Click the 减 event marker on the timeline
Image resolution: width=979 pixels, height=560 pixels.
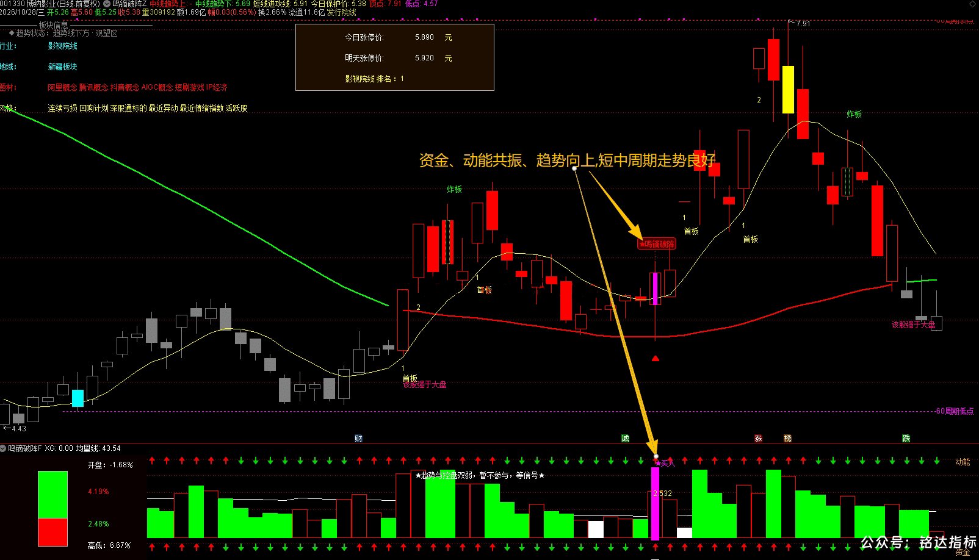625,439
